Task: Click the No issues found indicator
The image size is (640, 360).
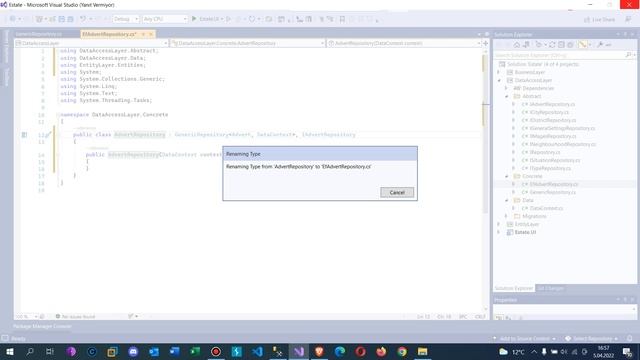Action: pyautogui.click(x=75, y=317)
